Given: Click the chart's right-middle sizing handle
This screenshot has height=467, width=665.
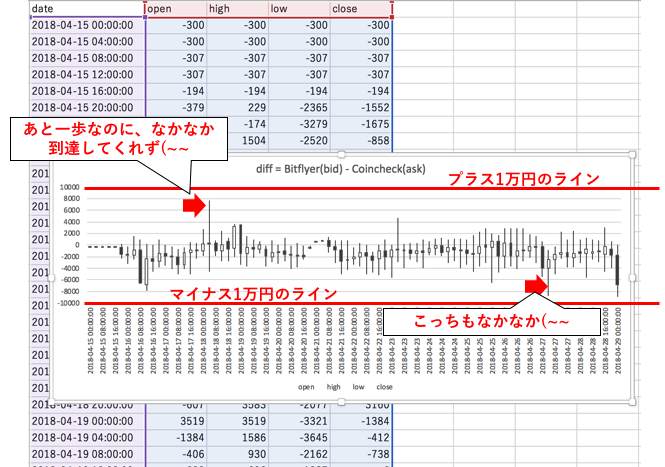Looking at the screenshot, I should coord(632,278).
